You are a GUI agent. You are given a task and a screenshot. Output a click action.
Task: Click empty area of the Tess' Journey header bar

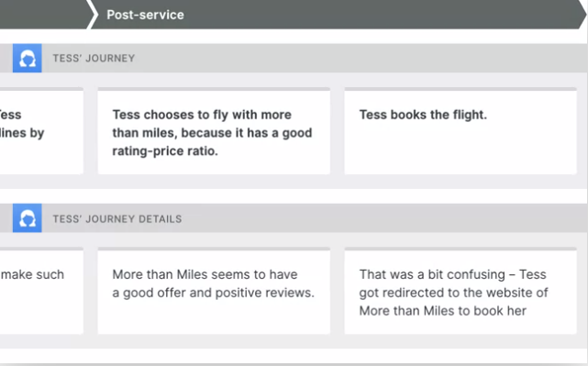click(x=360, y=58)
